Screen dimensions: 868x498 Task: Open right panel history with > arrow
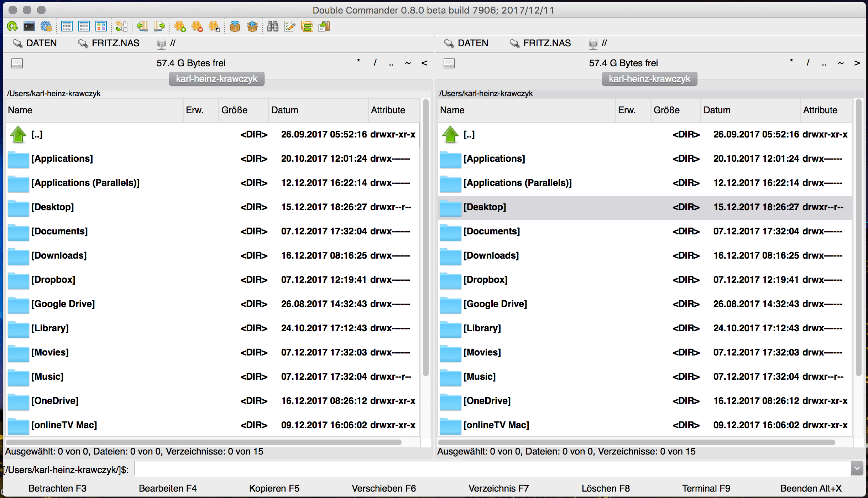857,63
